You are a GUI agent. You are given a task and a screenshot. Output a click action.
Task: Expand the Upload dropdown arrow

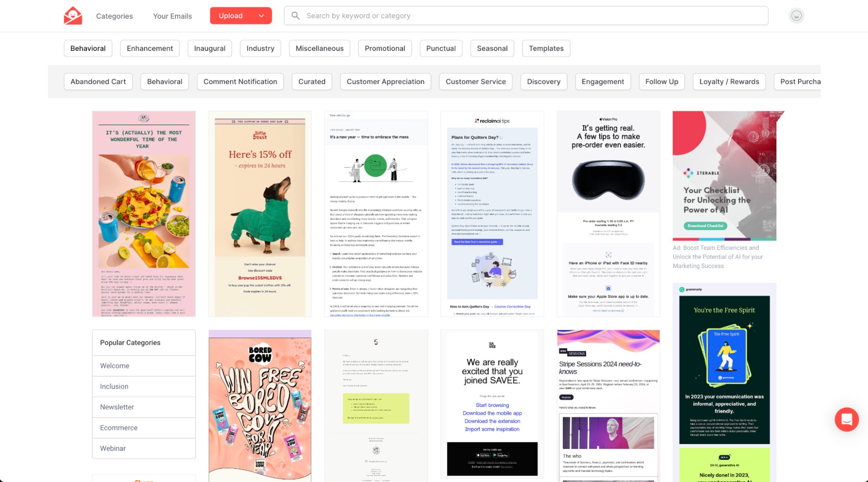click(261, 16)
